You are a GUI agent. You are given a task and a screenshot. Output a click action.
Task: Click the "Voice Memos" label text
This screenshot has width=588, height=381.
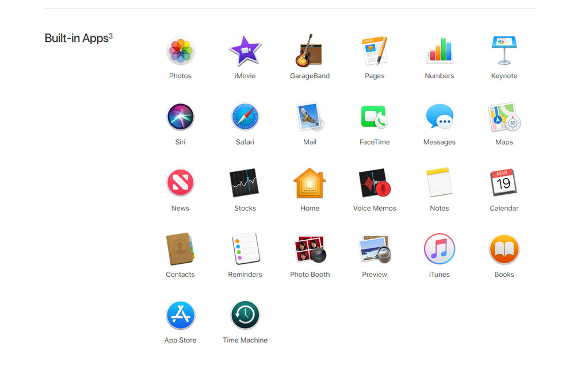(x=374, y=208)
